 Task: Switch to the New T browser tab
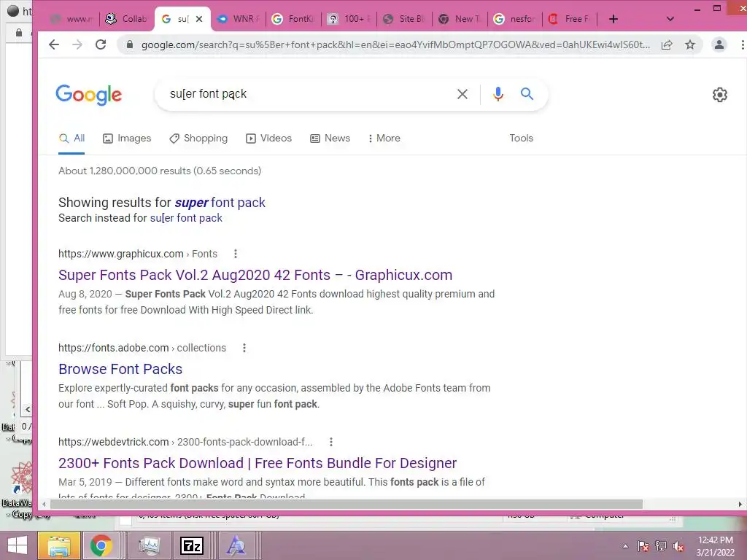click(460, 19)
